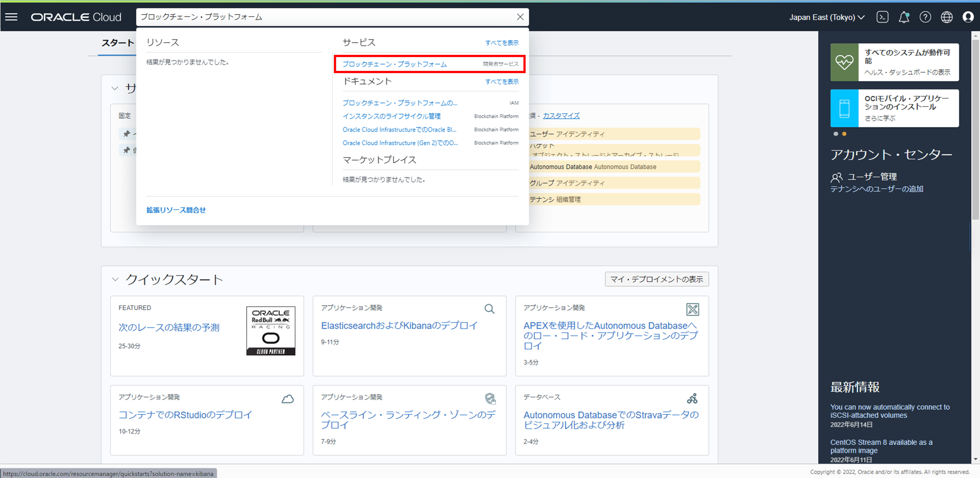Click the magnifier icon on the Elasticsearch card
Image resolution: width=980 pixels, height=478 pixels.
(x=489, y=309)
